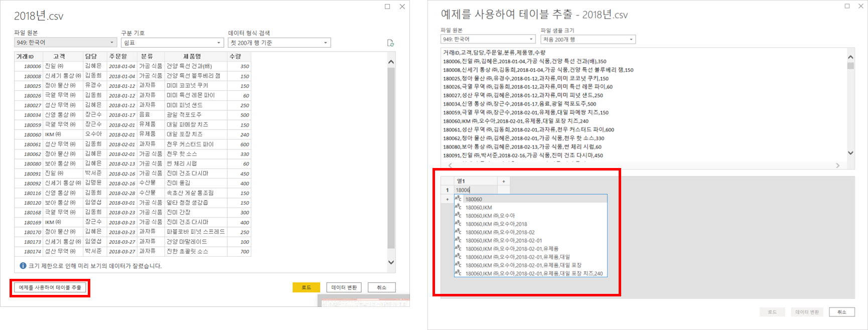
Task: Click the cell 진한 초콜릿 소스
Action: click(196, 251)
